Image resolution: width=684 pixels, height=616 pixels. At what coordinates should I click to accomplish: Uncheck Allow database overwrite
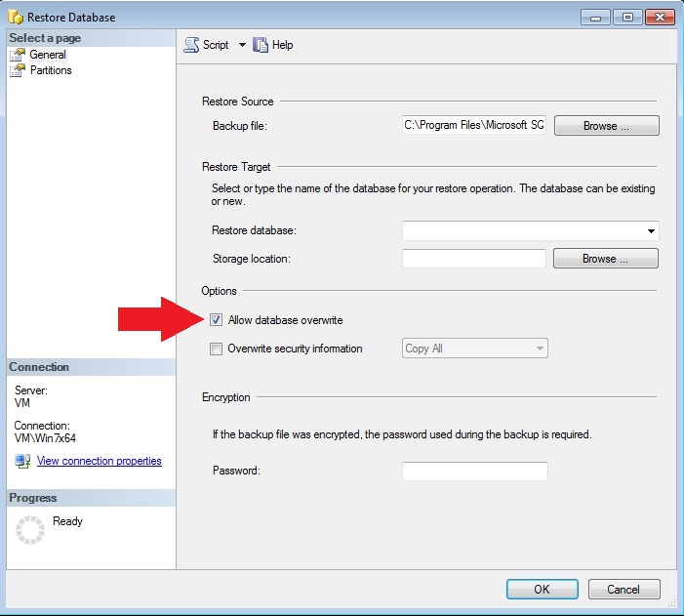pyautogui.click(x=216, y=320)
